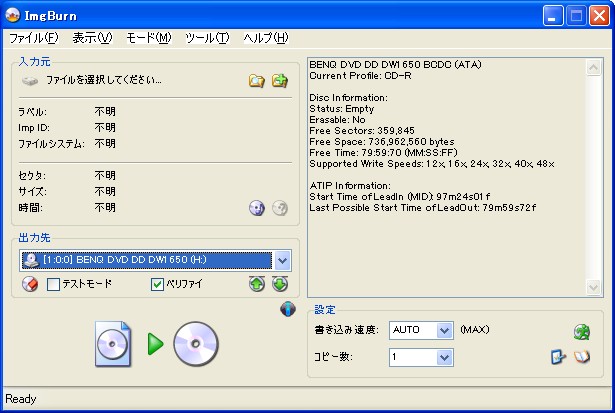Expand the BENQ DVD DD DW1650 drive dropdown
615x413 pixels.
(x=283, y=260)
